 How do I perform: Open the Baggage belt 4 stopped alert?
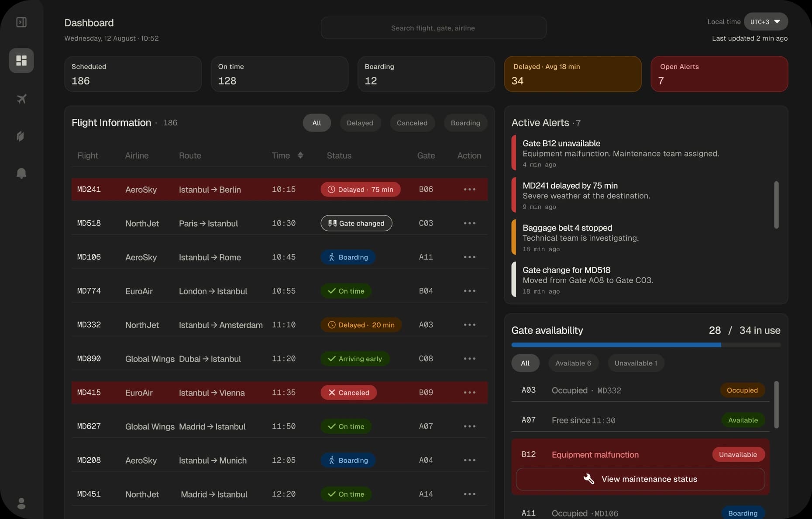click(x=642, y=238)
